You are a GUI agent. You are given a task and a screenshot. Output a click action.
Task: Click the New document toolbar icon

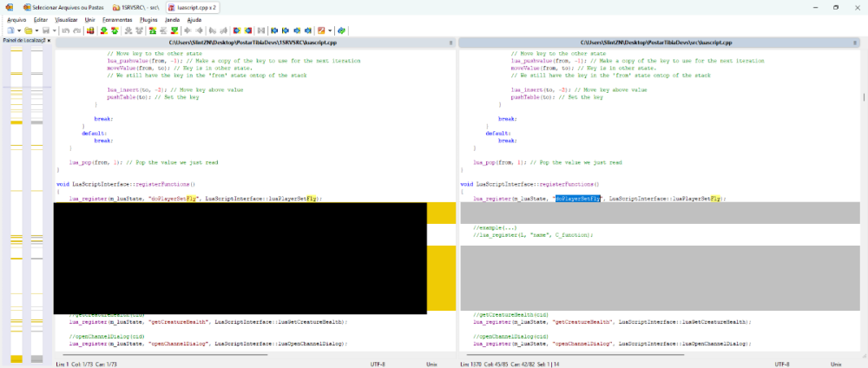point(10,30)
